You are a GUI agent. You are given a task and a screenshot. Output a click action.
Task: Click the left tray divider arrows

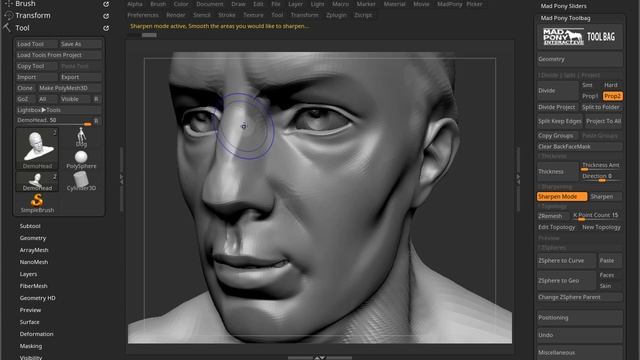pyautogui.click(x=121, y=178)
